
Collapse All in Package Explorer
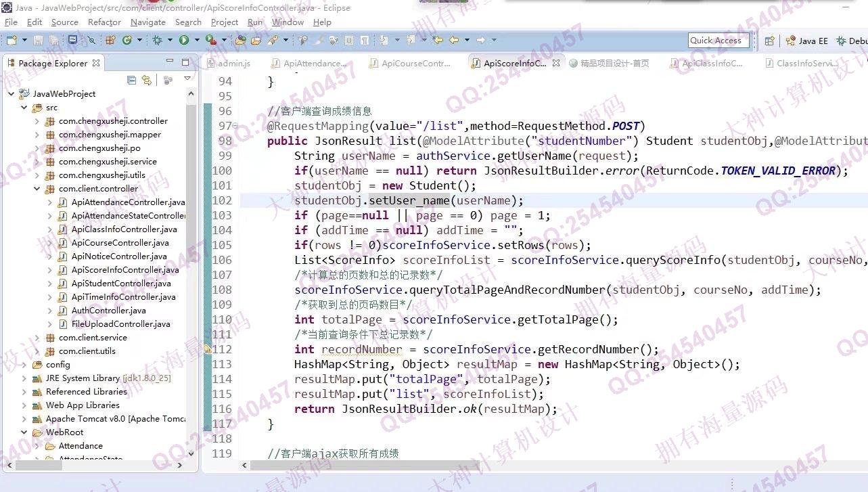click(132, 80)
